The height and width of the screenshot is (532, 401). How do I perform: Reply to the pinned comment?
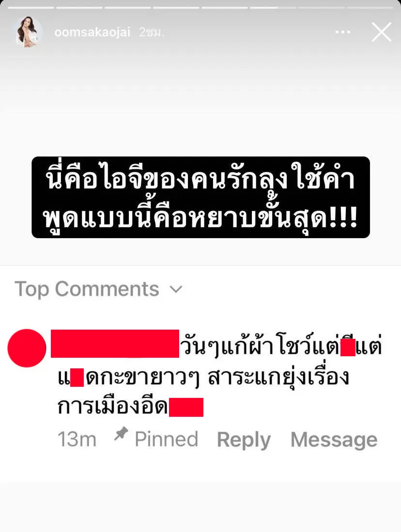tap(244, 440)
